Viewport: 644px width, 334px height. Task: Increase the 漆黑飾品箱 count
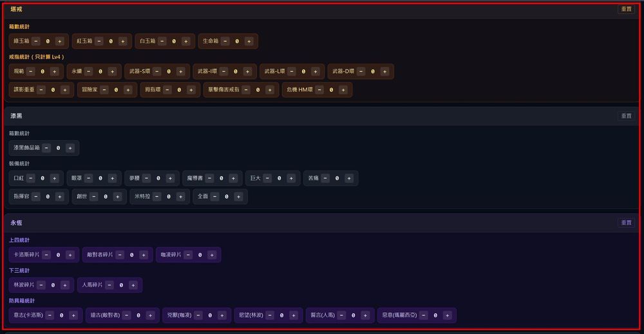pos(70,148)
